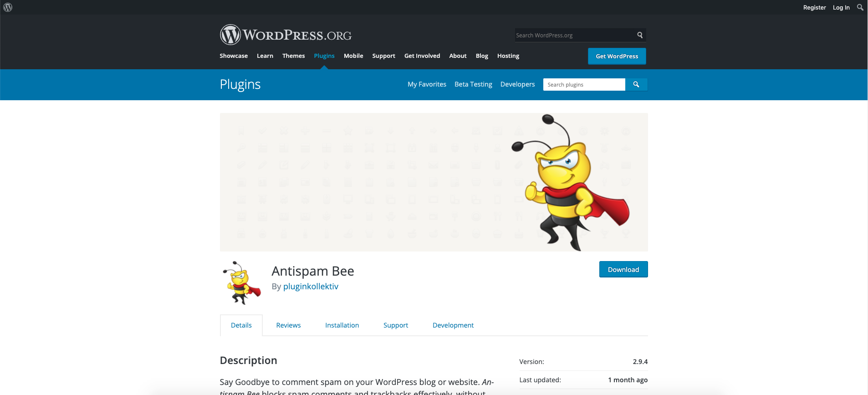The image size is (868, 395).
Task: Select the Plugins menu item
Action: click(324, 56)
